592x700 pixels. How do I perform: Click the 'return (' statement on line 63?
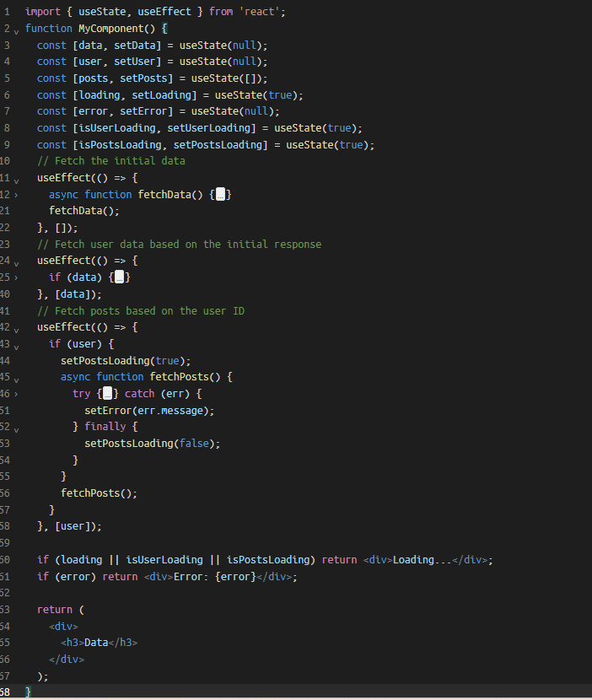pyautogui.click(x=61, y=610)
